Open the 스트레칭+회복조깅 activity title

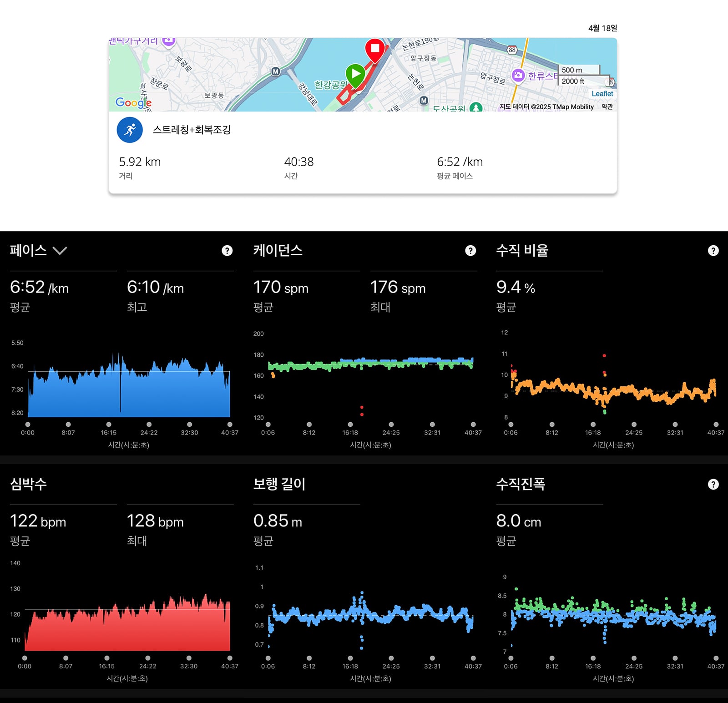192,130
